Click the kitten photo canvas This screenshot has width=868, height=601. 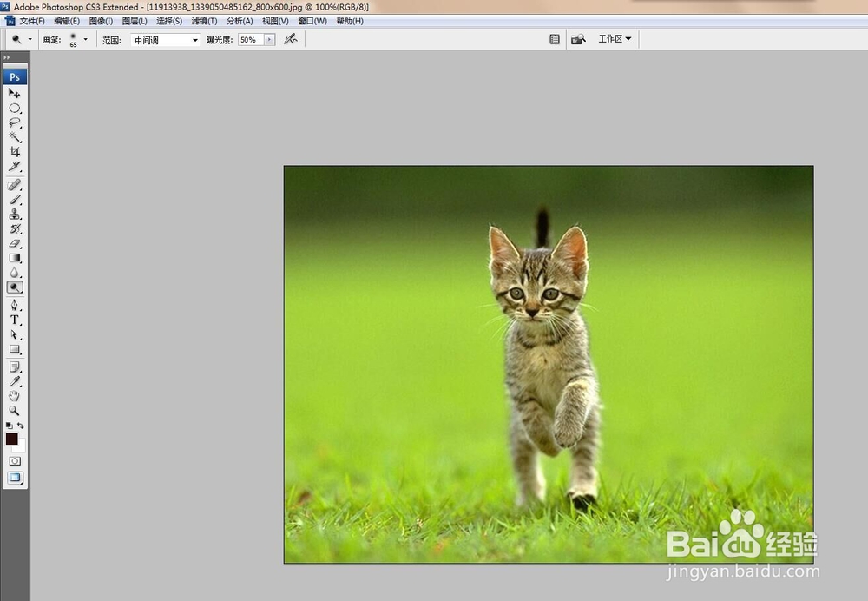[549, 364]
